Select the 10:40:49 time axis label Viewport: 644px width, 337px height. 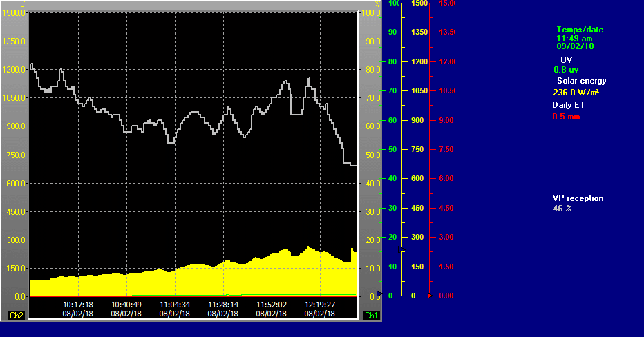(126, 304)
